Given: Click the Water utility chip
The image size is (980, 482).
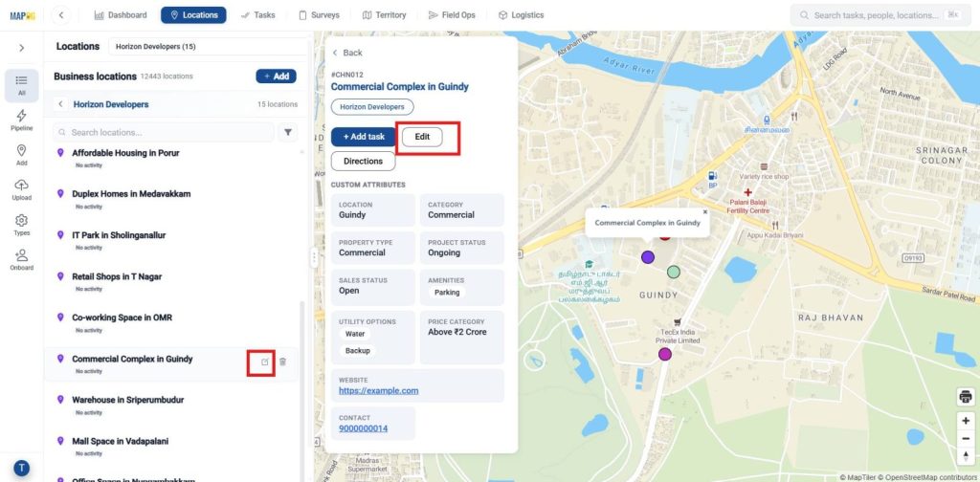Looking at the screenshot, I should coord(356,334).
